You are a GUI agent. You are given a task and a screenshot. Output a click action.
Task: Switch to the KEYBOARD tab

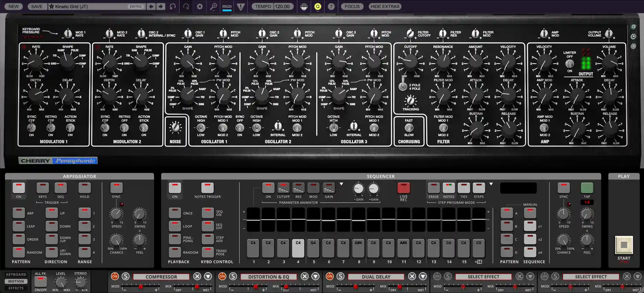tap(16, 274)
